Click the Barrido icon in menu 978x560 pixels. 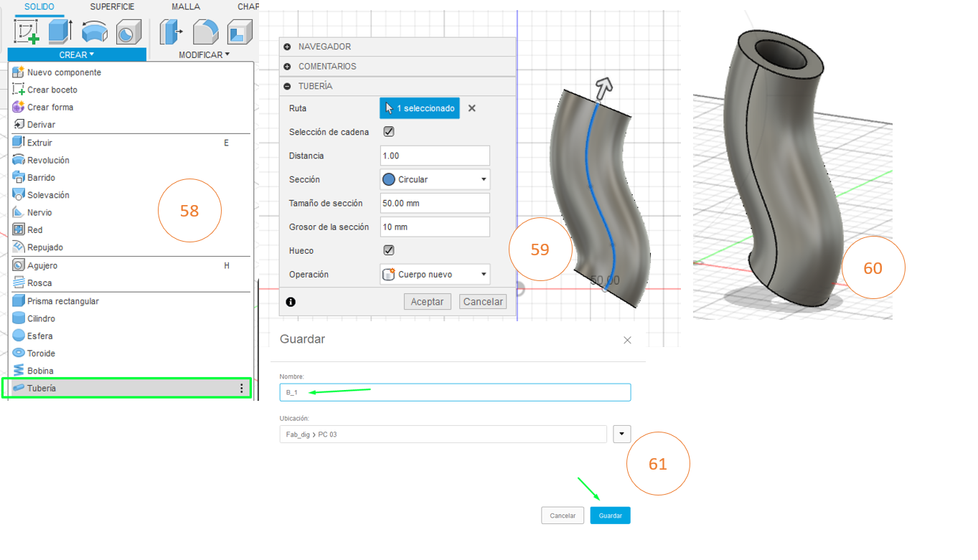[19, 177]
